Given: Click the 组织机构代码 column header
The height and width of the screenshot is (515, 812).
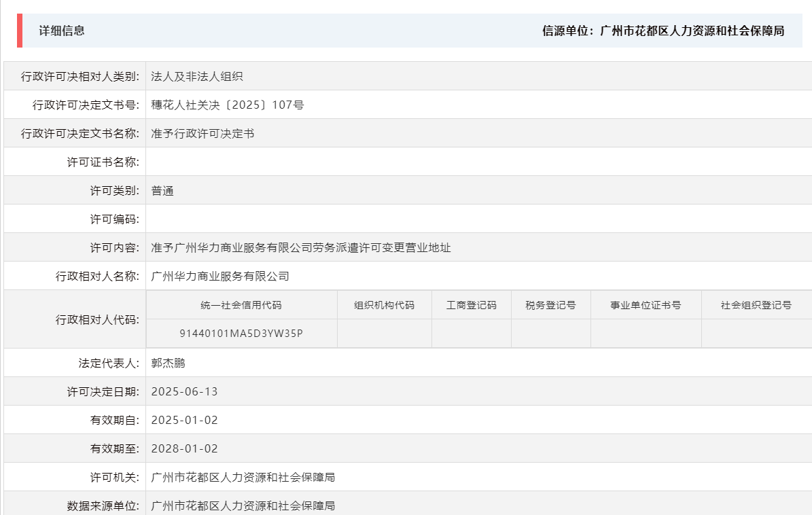Looking at the screenshot, I should (x=385, y=304).
